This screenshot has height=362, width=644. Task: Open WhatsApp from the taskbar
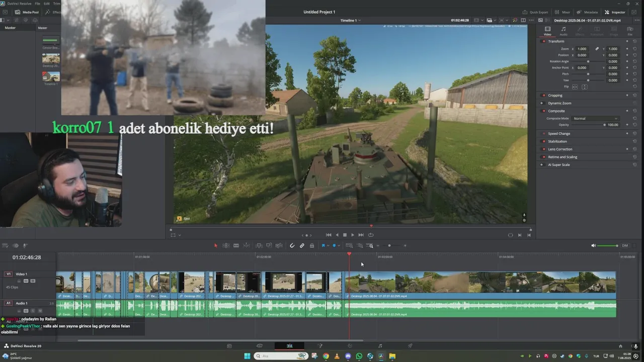coord(359,356)
